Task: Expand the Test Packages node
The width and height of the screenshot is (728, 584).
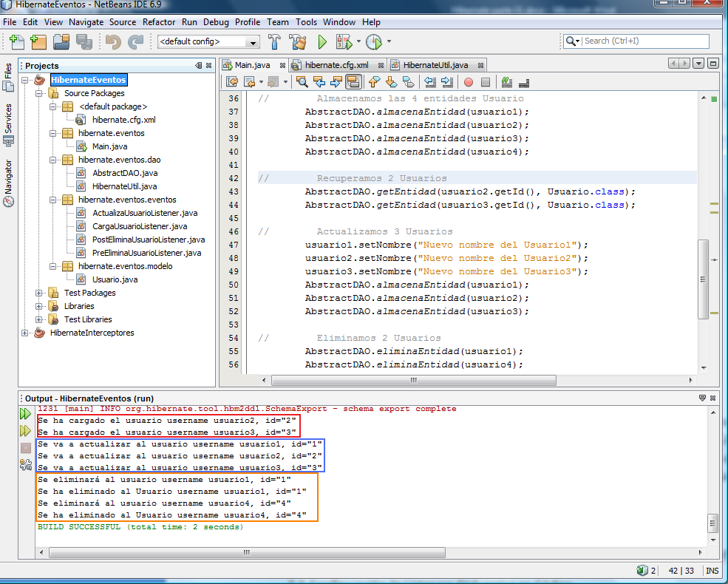Action: pyautogui.click(x=38, y=292)
